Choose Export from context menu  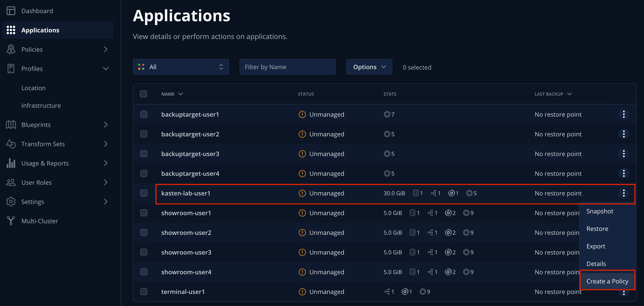point(596,246)
